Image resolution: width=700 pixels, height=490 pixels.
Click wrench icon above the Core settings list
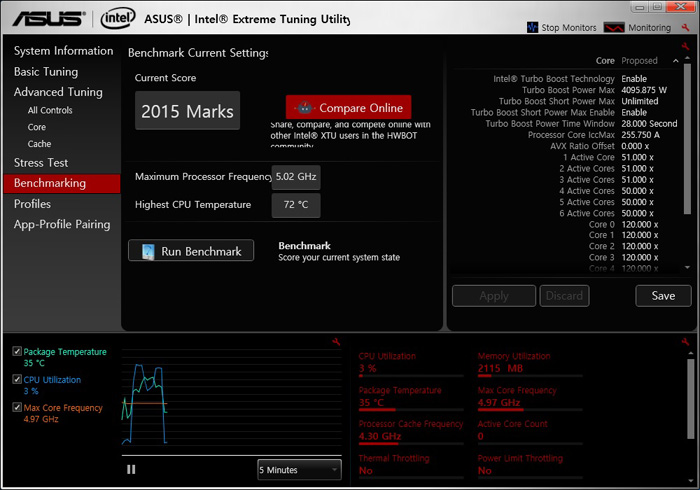pyautogui.click(x=685, y=46)
